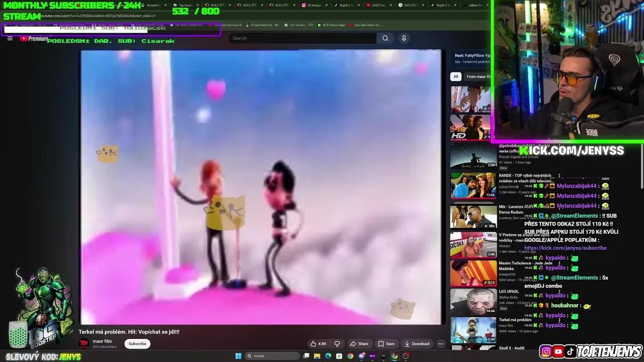Start voice search with microphone icon

pyautogui.click(x=404, y=38)
